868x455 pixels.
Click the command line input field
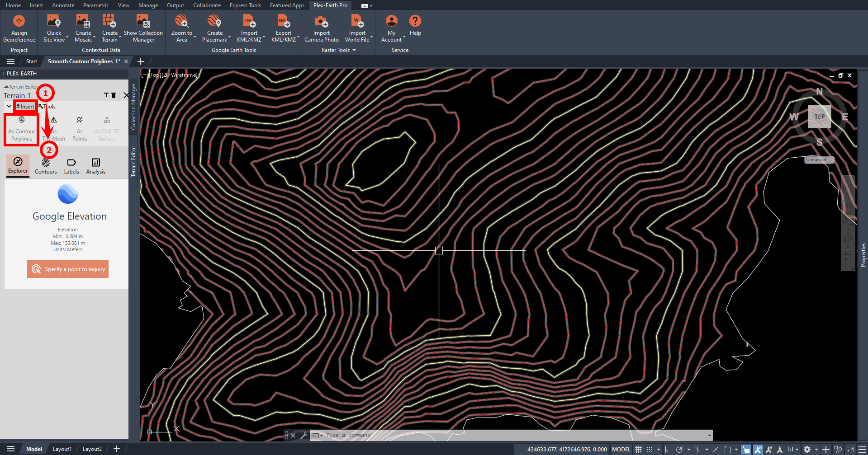(516, 436)
